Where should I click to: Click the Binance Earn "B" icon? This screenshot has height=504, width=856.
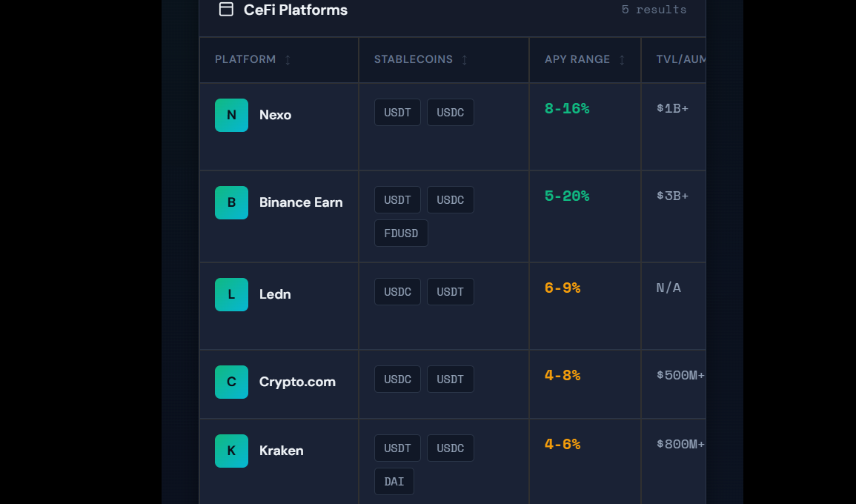point(231,202)
